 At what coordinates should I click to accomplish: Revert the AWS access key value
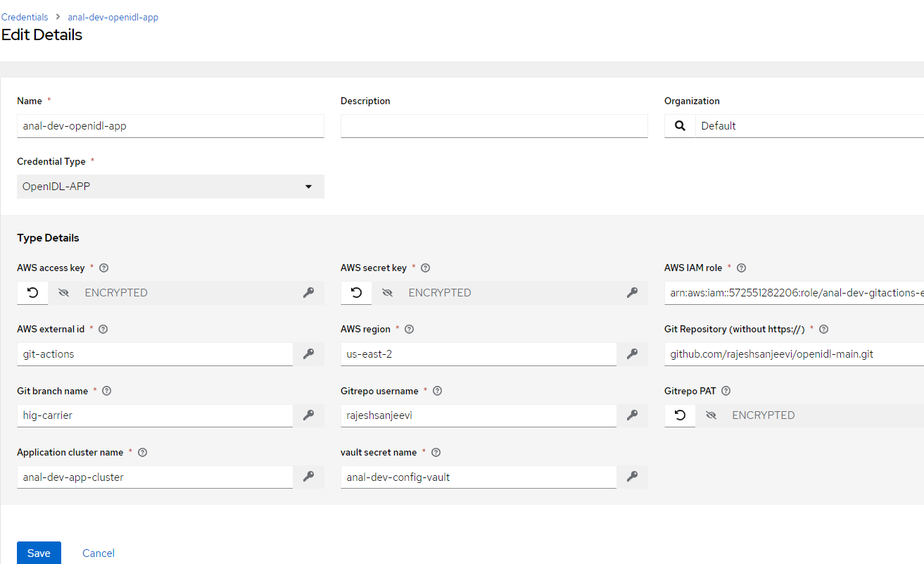click(x=32, y=293)
